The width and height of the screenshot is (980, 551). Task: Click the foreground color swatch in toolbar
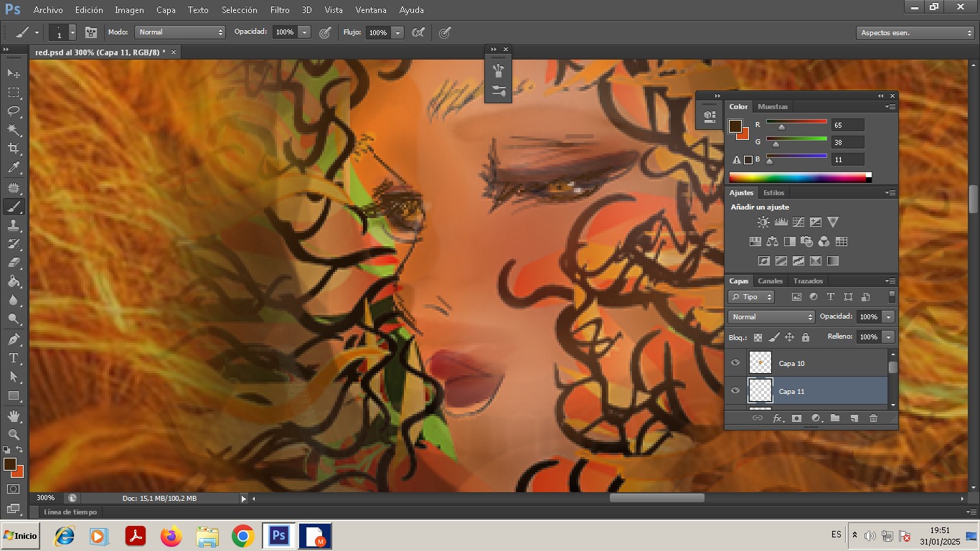[9, 464]
